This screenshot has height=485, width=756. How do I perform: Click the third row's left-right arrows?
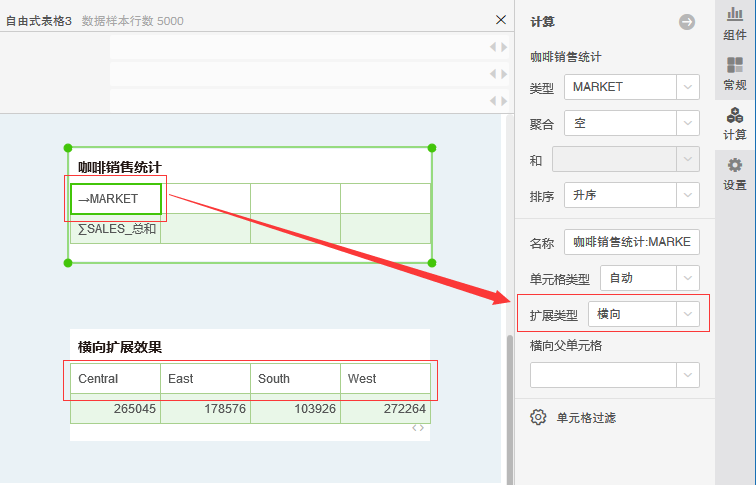[498, 101]
